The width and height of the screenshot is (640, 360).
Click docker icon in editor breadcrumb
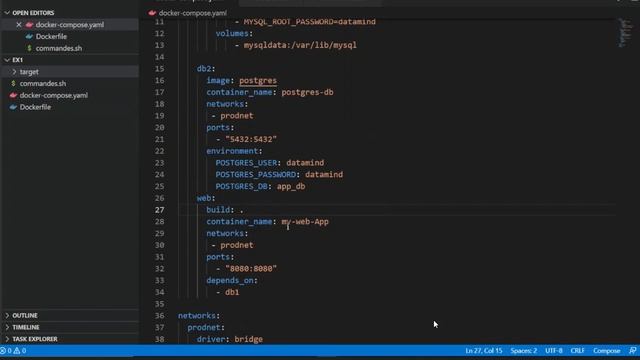point(152,13)
